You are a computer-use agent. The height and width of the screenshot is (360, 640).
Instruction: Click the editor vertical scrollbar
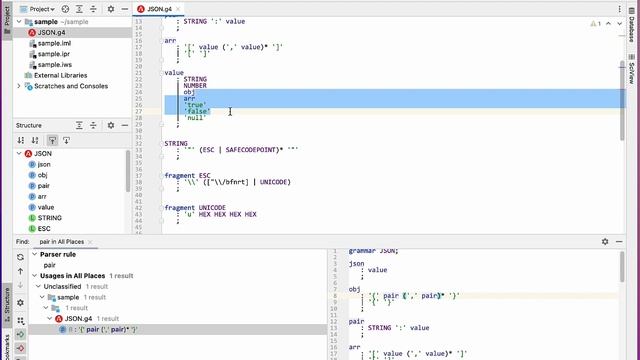622,101
